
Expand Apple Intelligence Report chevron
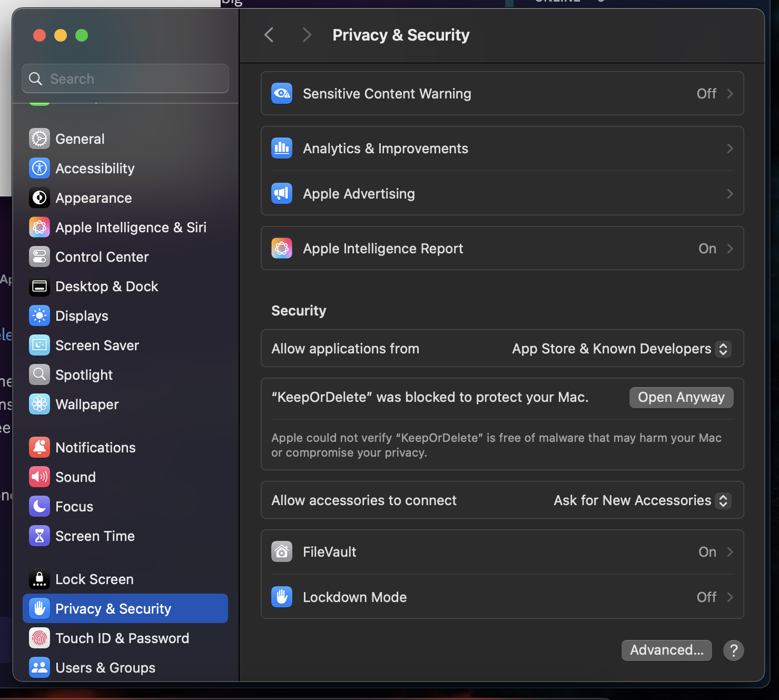[x=730, y=249]
